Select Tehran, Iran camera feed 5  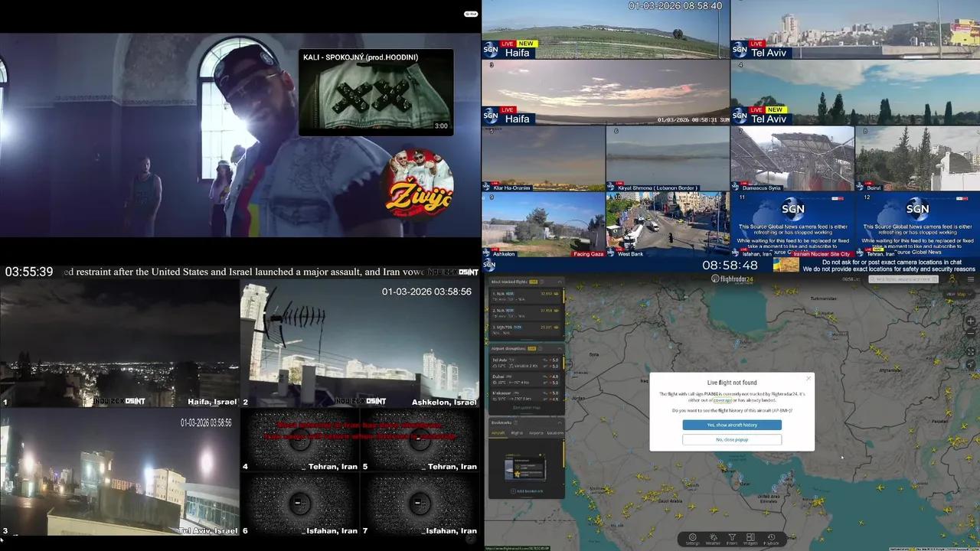click(420, 441)
